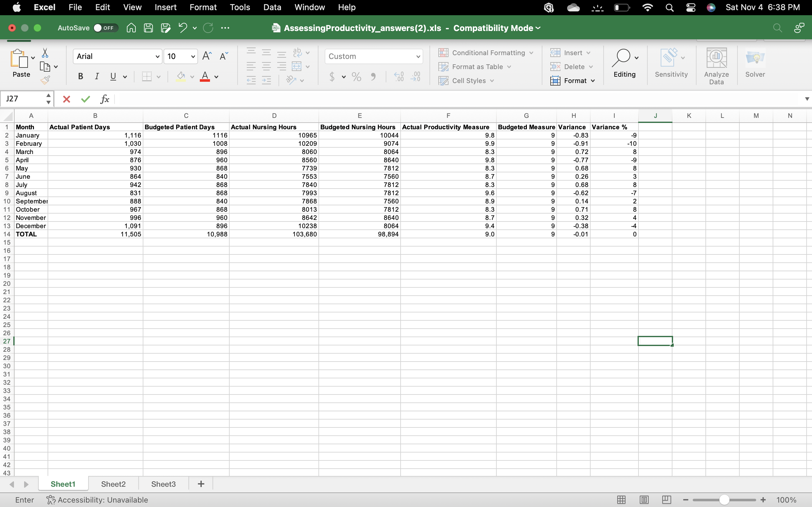Click the Name Box showing J27

click(x=23, y=99)
